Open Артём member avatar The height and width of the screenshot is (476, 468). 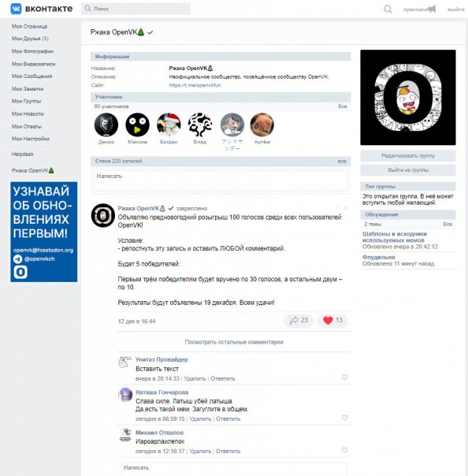tap(262, 125)
